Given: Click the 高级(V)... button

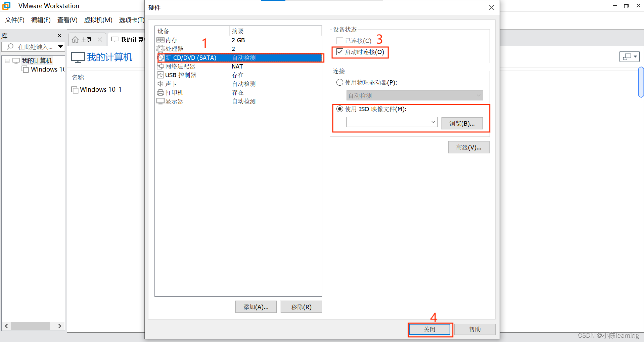Looking at the screenshot, I should pyautogui.click(x=469, y=147).
